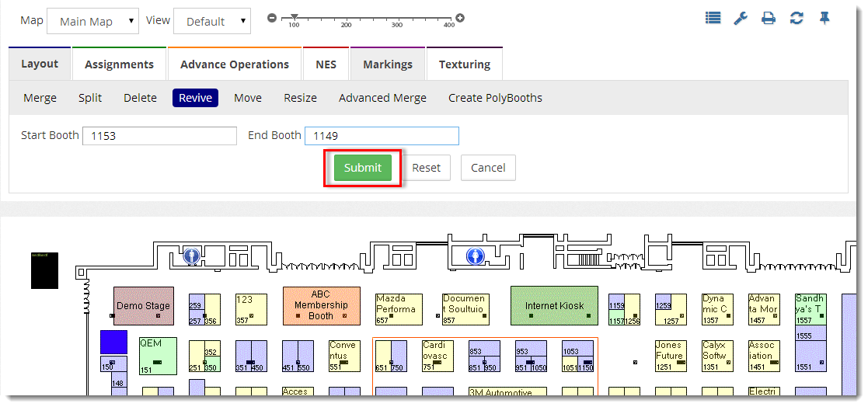Select the Sandhya's T booth 1557
Image resolution: width=868 pixels, height=407 pixels.
pyautogui.click(x=810, y=309)
